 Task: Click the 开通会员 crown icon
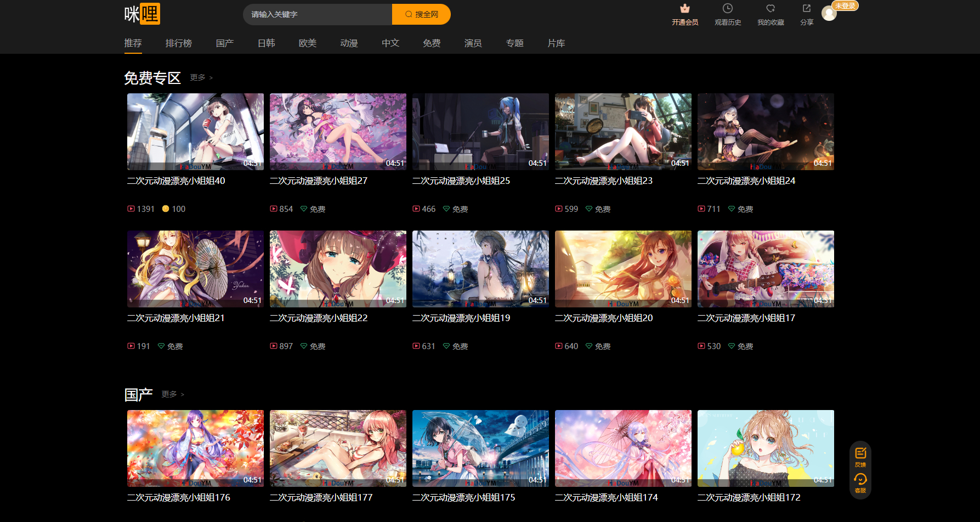click(684, 9)
